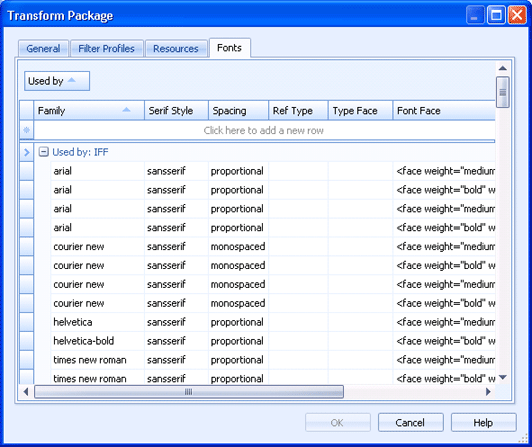Image resolution: width=532 pixels, height=447 pixels.
Task: Sort by Spacing column header
Action: tap(239, 110)
